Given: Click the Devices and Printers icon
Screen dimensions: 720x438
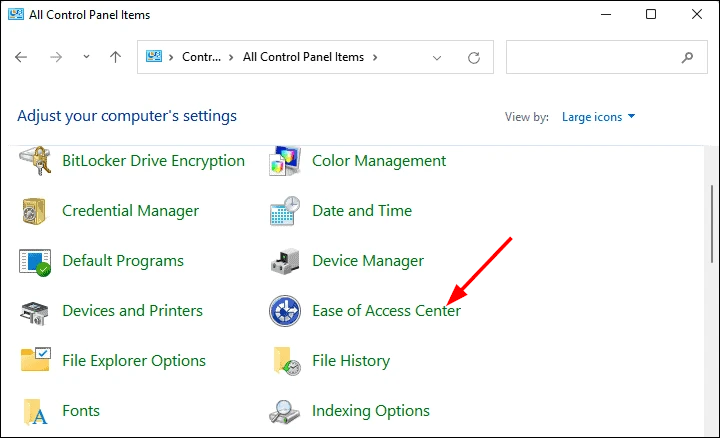Looking at the screenshot, I should click(x=36, y=311).
